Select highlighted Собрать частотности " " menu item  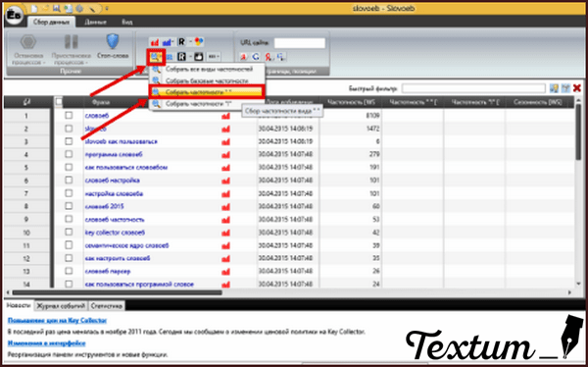click(x=207, y=92)
